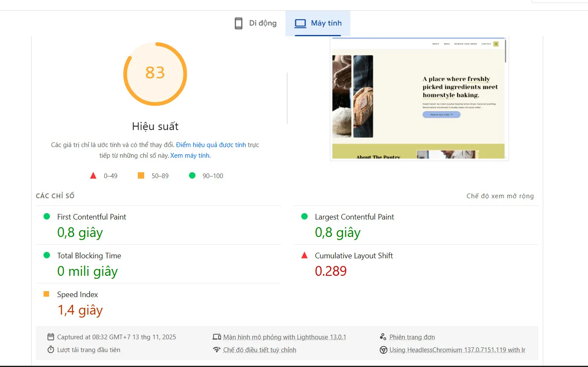Image resolution: width=588 pixels, height=367 pixels.
Task: Click the stopwatch icon beside "Lượt tải trang đầu tiên"
Action: (x=50, y=350)
